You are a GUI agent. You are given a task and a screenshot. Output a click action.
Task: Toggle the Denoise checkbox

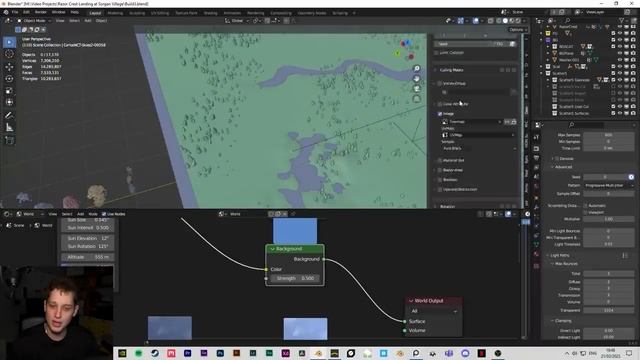click(x=557, y=158)
